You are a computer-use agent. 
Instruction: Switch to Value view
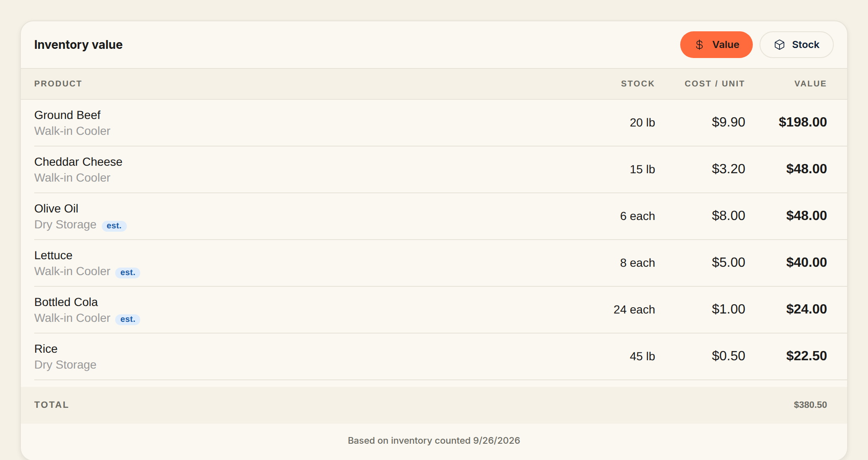[716, 45]
